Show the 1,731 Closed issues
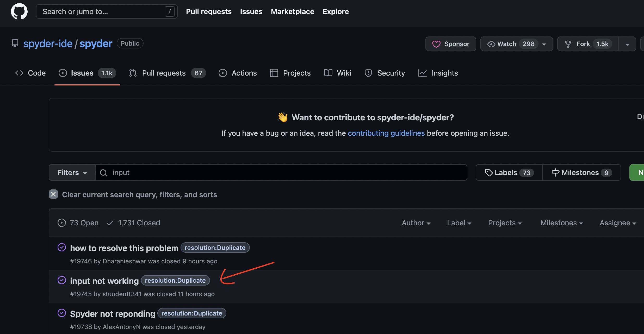Screen dimensions: 644x334 pyautogui.click(x=133, y=223)
